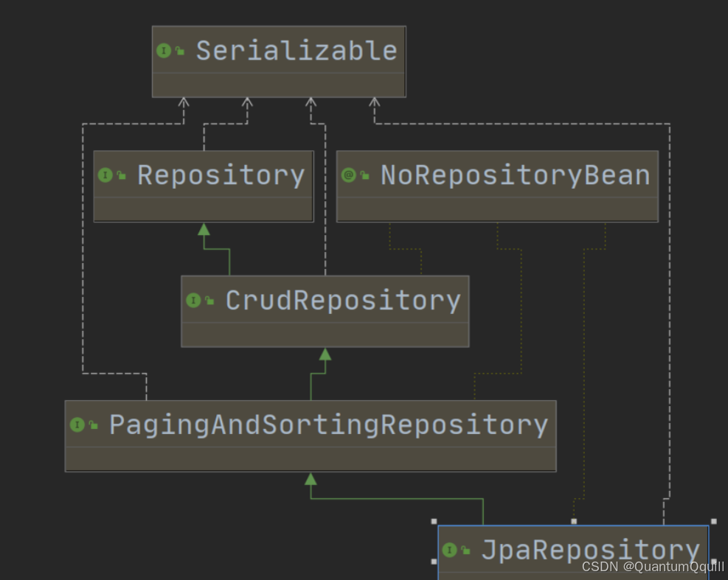Click the interface icon beside Repository node
728x580 pixels.
pyautogui.click(x=105, y=175)
